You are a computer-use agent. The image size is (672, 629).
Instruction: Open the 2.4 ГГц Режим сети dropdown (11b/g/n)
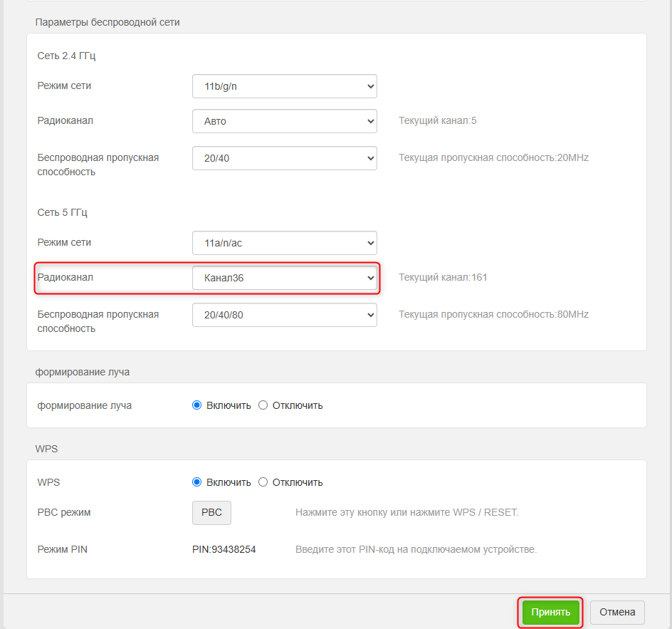(x=284, y=86)
